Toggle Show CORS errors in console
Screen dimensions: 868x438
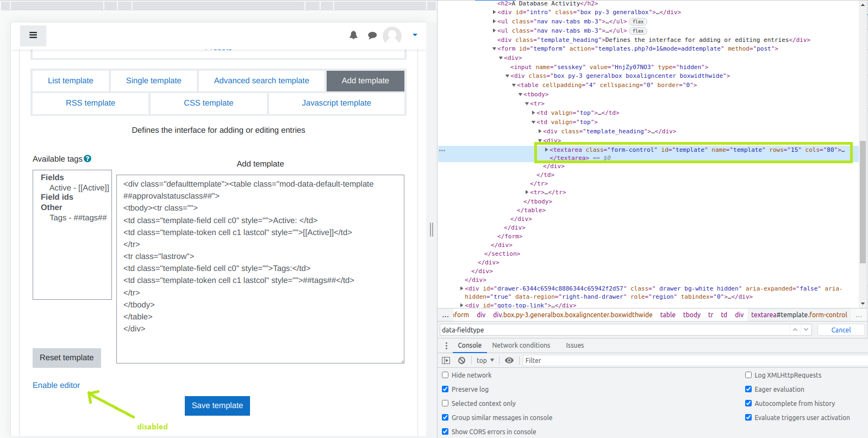[x=445, y=431]
